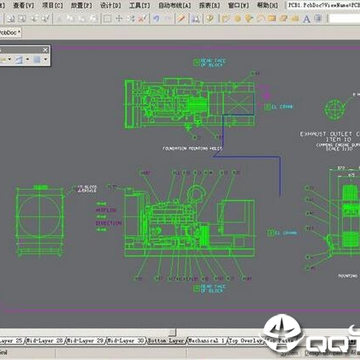Open the 报表(R) reports menu
Viewport: 360px width, 360px height.
pos(209,5)
